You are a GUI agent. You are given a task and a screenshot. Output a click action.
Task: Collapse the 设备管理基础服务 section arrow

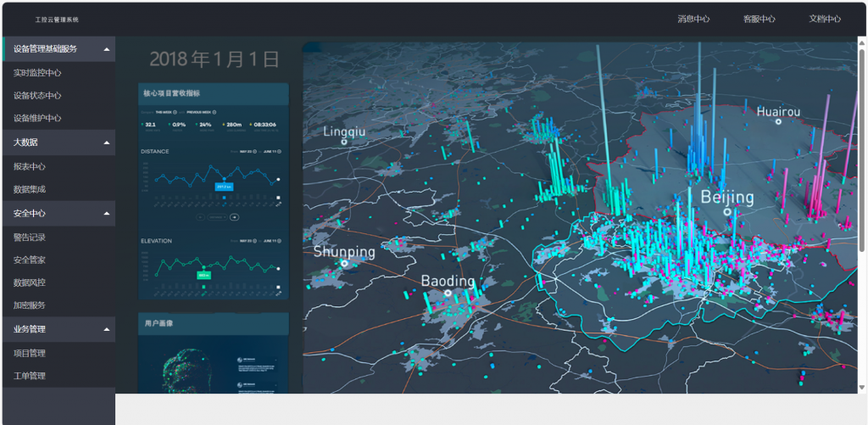click(x=106, y=49)
